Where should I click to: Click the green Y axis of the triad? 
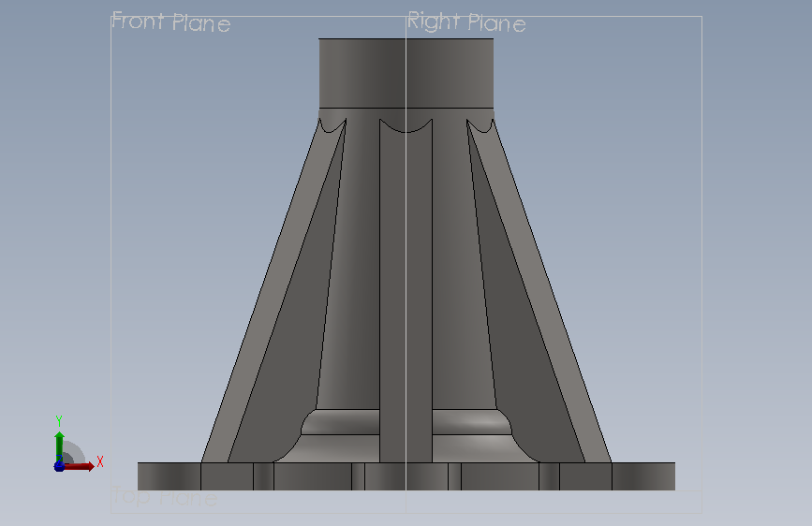click(59, 446)
